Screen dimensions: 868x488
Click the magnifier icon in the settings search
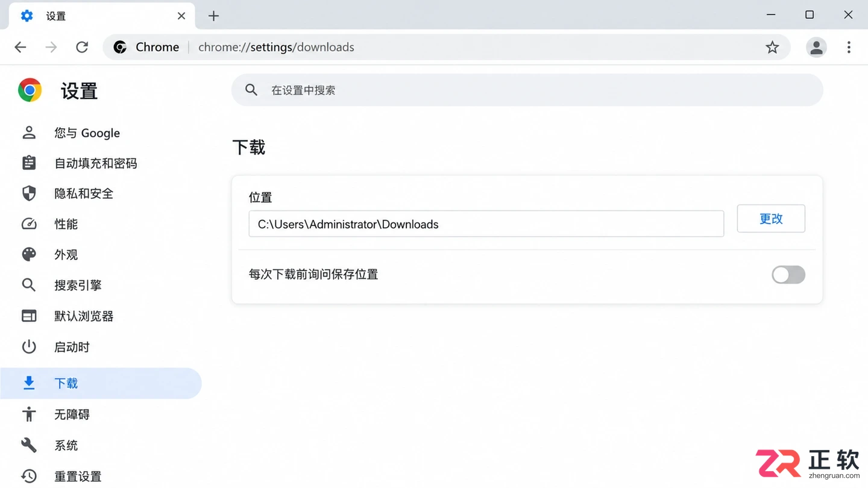click(251, 90)
